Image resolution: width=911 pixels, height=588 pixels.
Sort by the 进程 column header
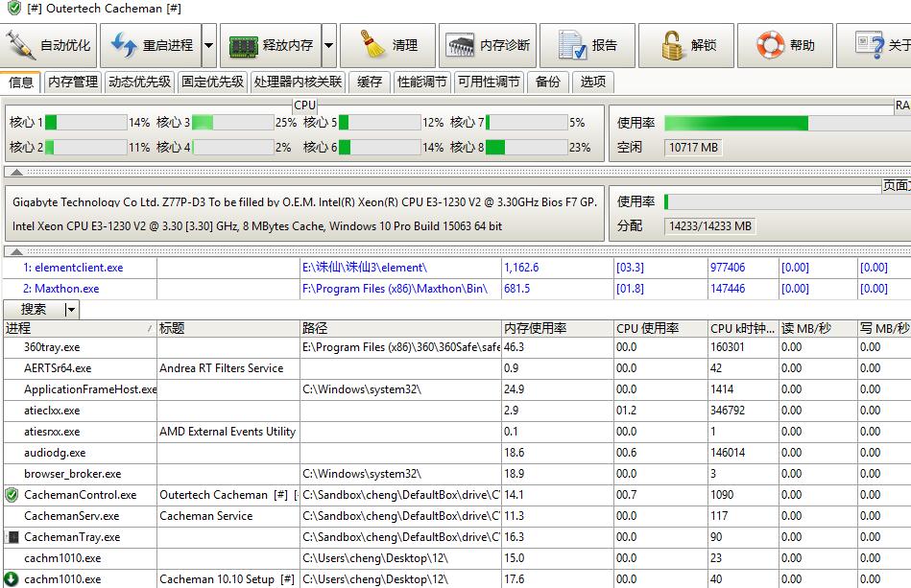tap(81, 329)
